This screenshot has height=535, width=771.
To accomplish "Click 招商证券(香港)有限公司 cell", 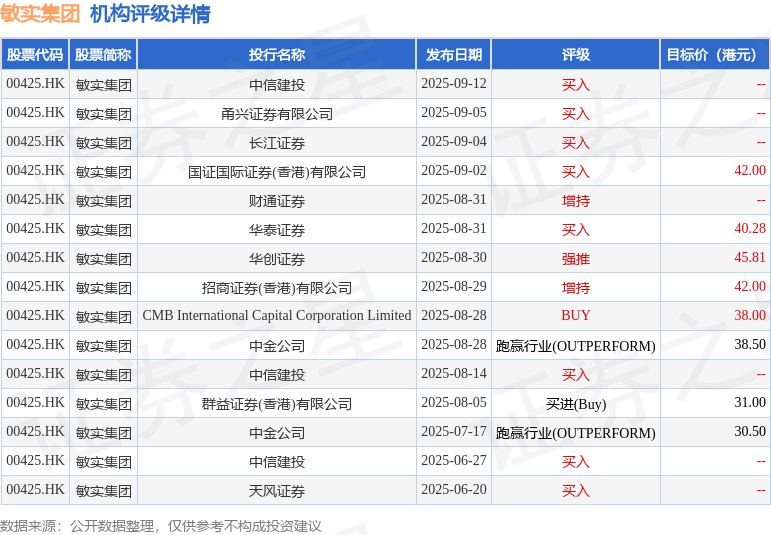I will click(x=277, y=288).
